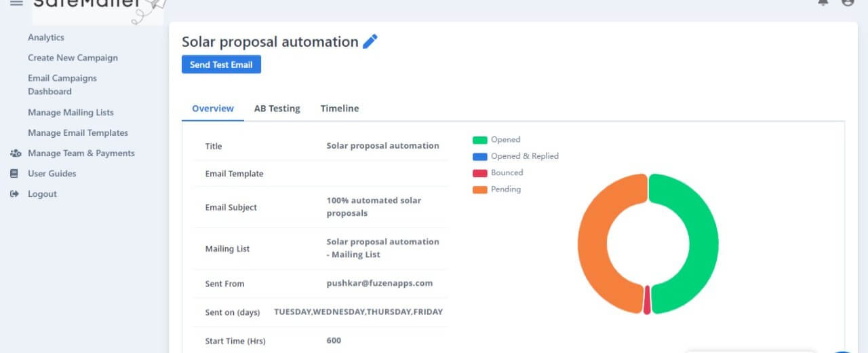Click the Send Test Email button
Image resolution: width=868 pixels, height=353 pixels.
221,64
